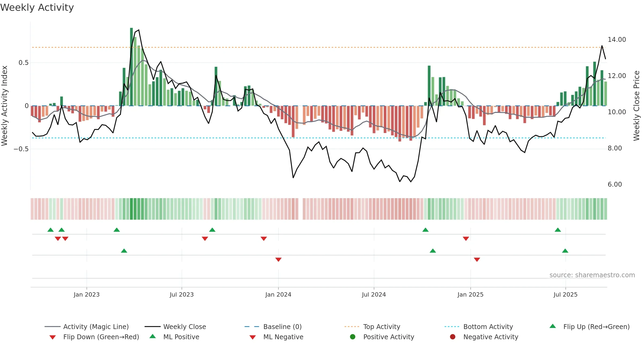This screenshot has width=644, height=362.
Task: Toggle the Top Activity legend entry
Action: click(x=372, y=327)
